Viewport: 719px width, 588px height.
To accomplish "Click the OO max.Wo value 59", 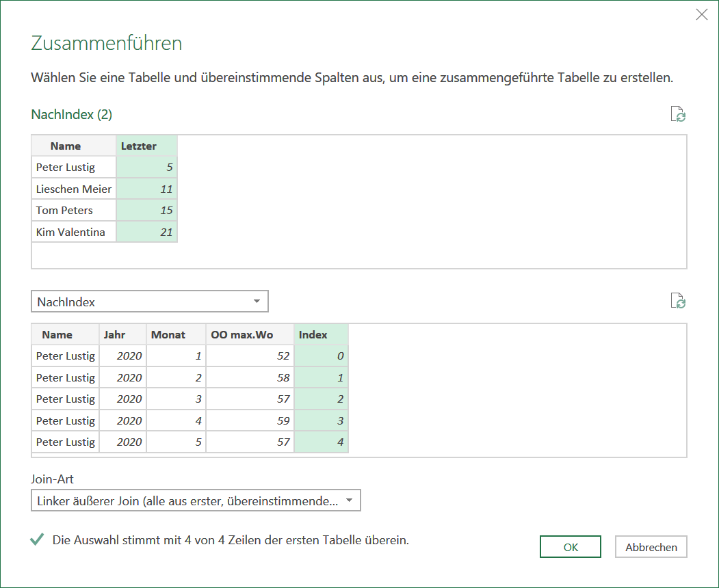I will [x=250, y=420].
